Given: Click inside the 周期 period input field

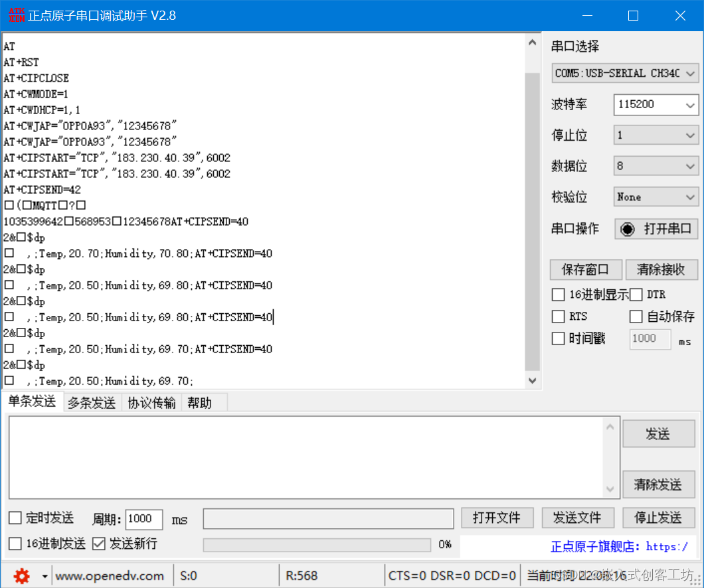Looking at the screenshot, I should pyautogui.click(x=143, y=520).
